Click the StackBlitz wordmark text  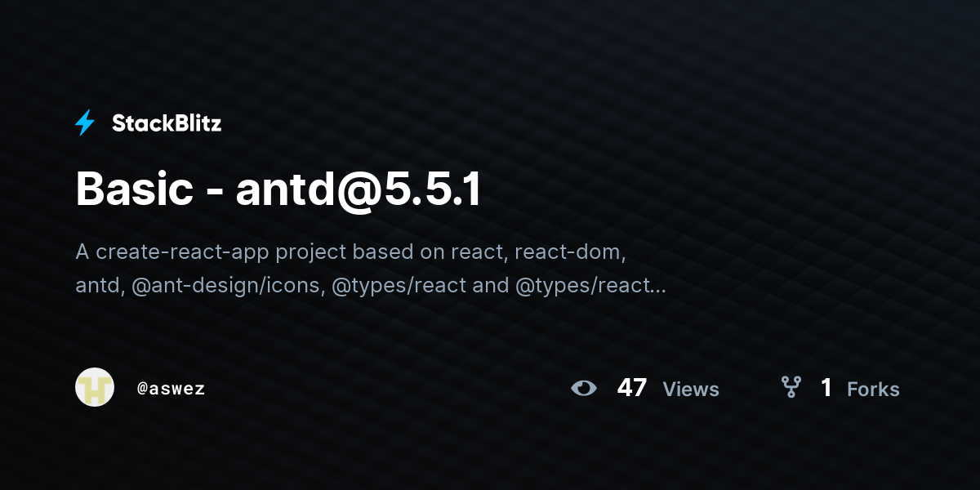[167, 123]
